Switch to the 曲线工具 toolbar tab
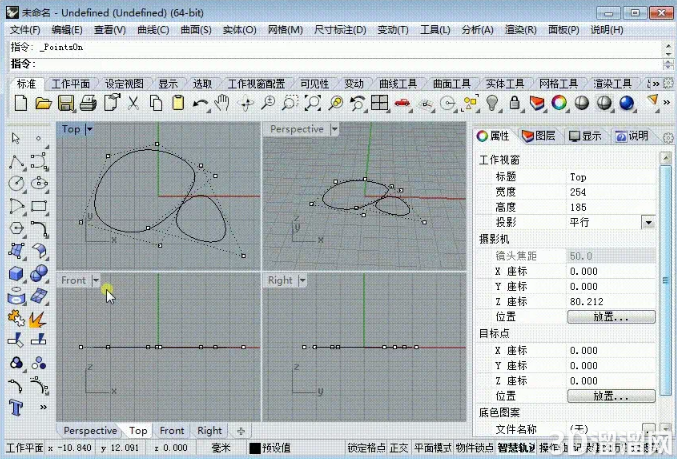This screenshot has height=459, width=677. [398, 84]
